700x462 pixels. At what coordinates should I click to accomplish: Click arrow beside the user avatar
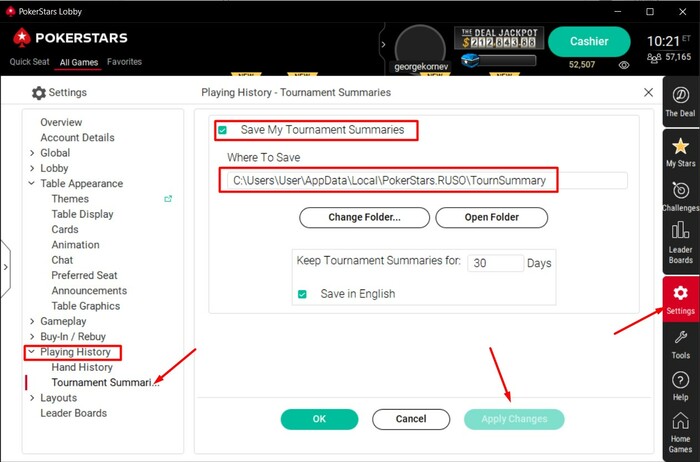click(383, 45)
